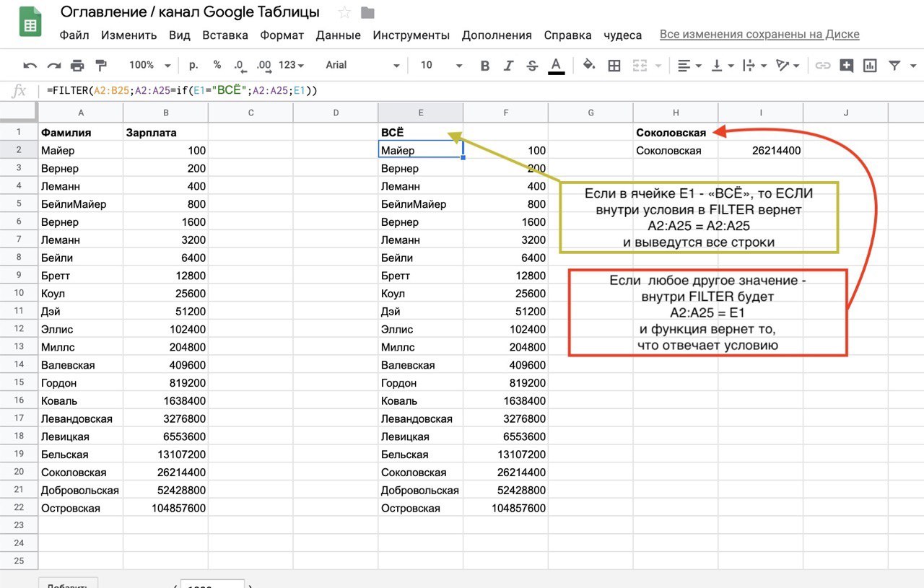Viewport: 924px width, 588px height.
Task: Select cell A22 Островская
Action: coord(81,509)
